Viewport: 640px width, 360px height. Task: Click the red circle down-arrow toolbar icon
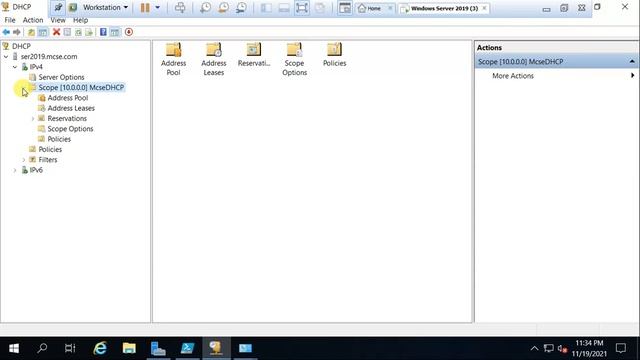pyautogui.click(x=129, y=32)
